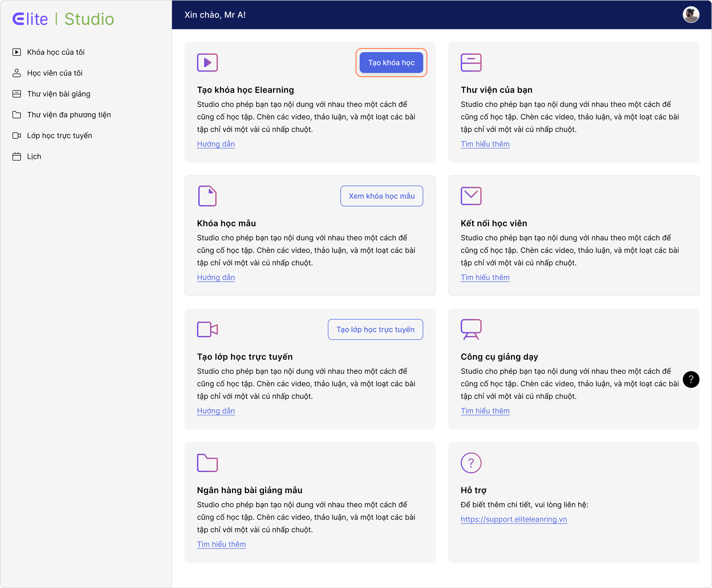The height and width of the screenshot is (588, 712).
Task: Open the support.eliteleanring.vn link
Action: pos(513,519)
